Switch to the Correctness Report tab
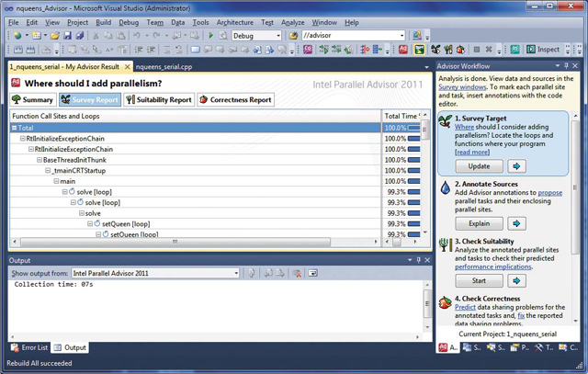This screenshot has width=588, height=374. click(x=236, y=100)
